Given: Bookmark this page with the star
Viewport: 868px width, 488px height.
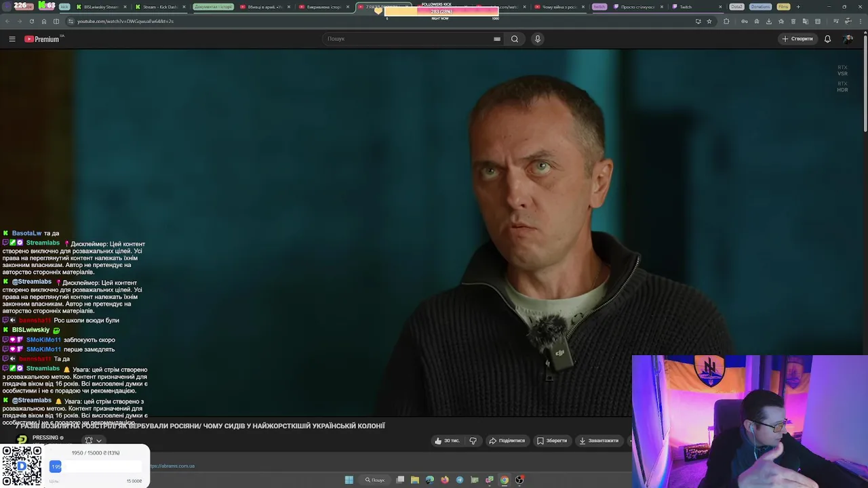Looking at the screenshot, I should (x=709, y=21).
